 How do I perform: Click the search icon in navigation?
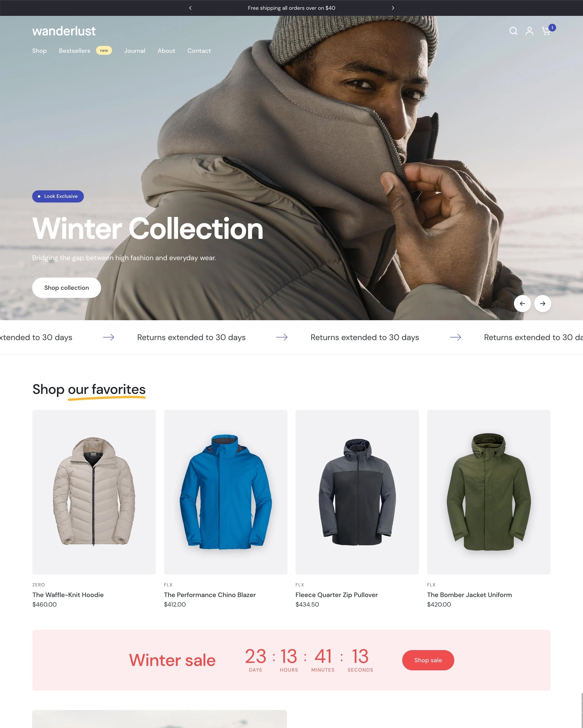coord(513,31)
